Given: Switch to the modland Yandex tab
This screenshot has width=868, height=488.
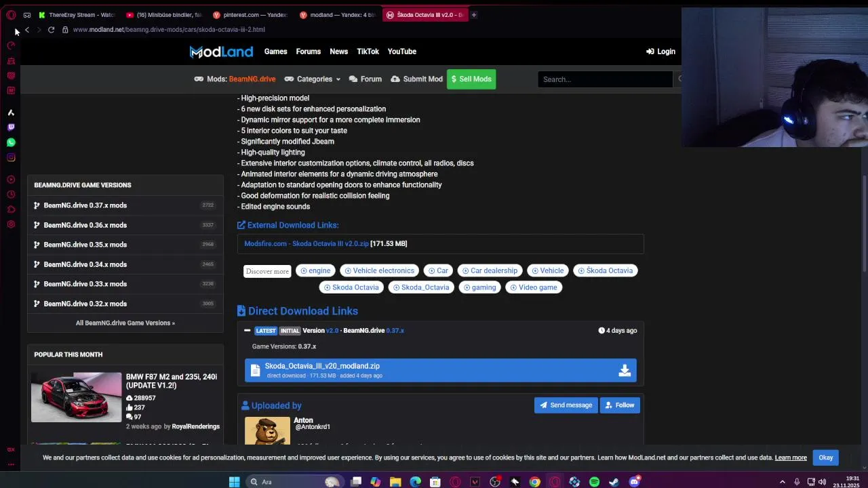Looking at the screenshot, I should tap(337, 14).
